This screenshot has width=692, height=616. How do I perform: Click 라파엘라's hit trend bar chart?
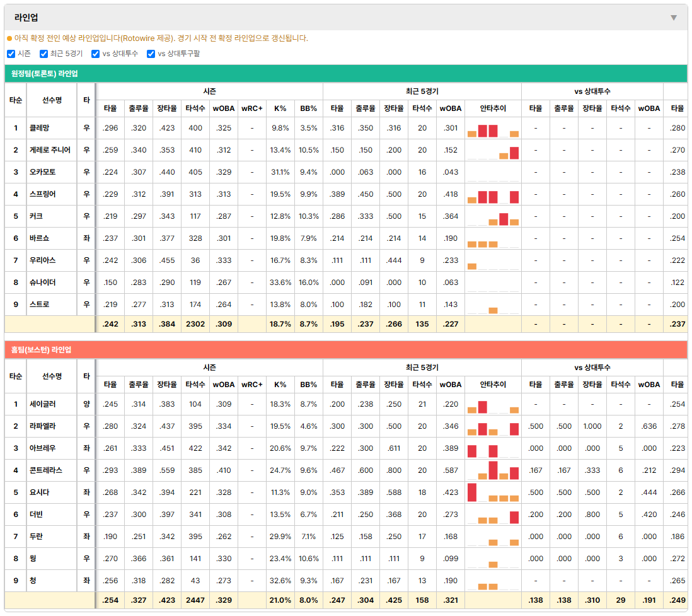[x=493, y=427]
